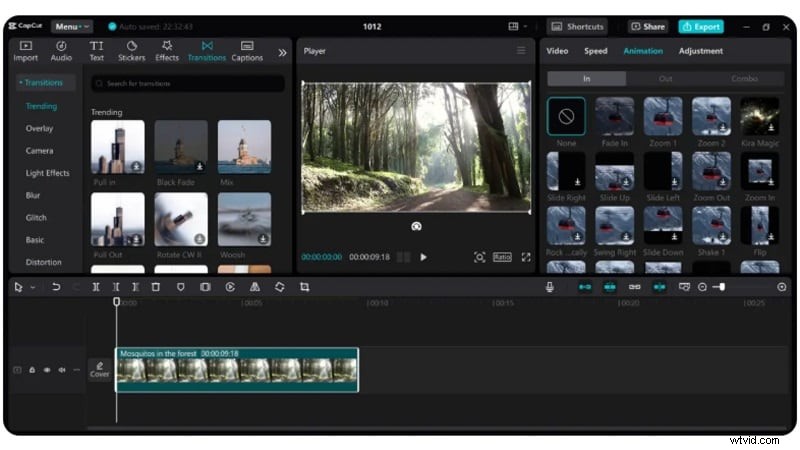The height and width of the screenshot is (450, 800).
Task: Undo the last action
Action: click(x=56, y=287)
